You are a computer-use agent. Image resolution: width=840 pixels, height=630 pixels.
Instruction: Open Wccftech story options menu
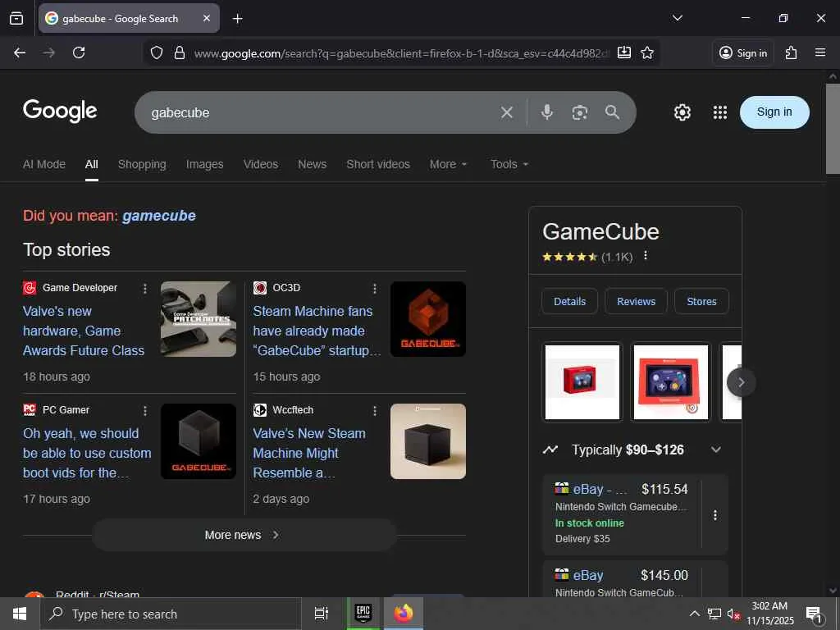(374, 410)
